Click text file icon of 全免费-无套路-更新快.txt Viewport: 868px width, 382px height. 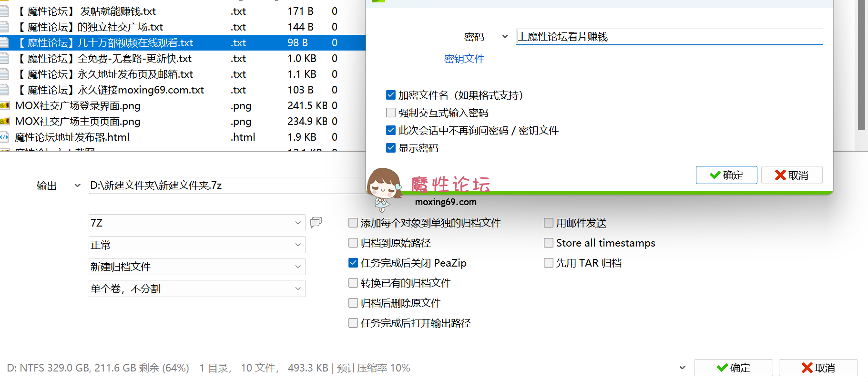[x=4, y=59]
